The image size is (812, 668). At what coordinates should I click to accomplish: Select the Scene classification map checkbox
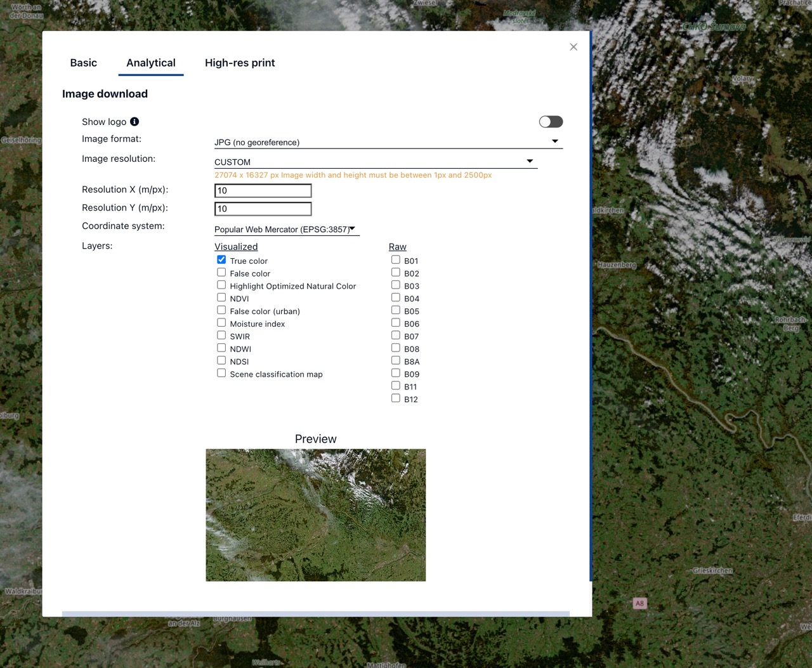click(221, 373)
